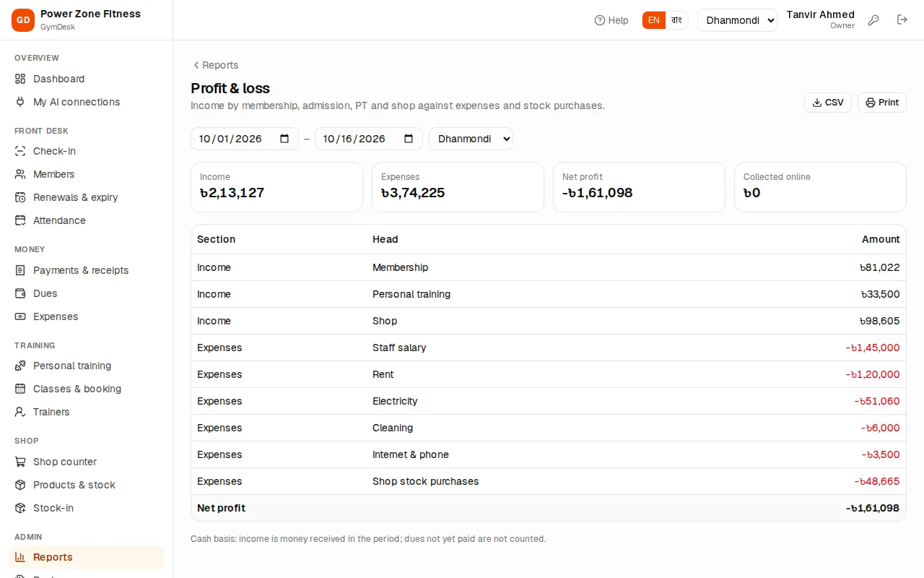
Task: Click the end date field
Action: [368, 139]
